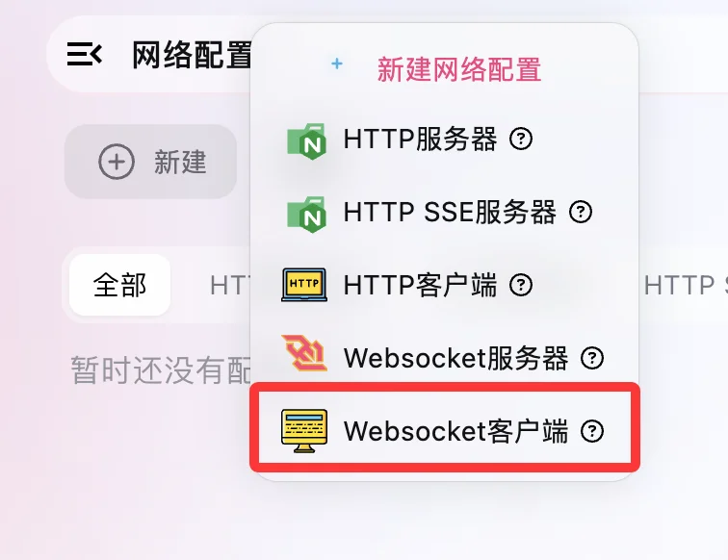Click the 新建网络配置 header plus icon
This screenshot has height=560, width=728.
pyautogui.click(x=337, y=64)
